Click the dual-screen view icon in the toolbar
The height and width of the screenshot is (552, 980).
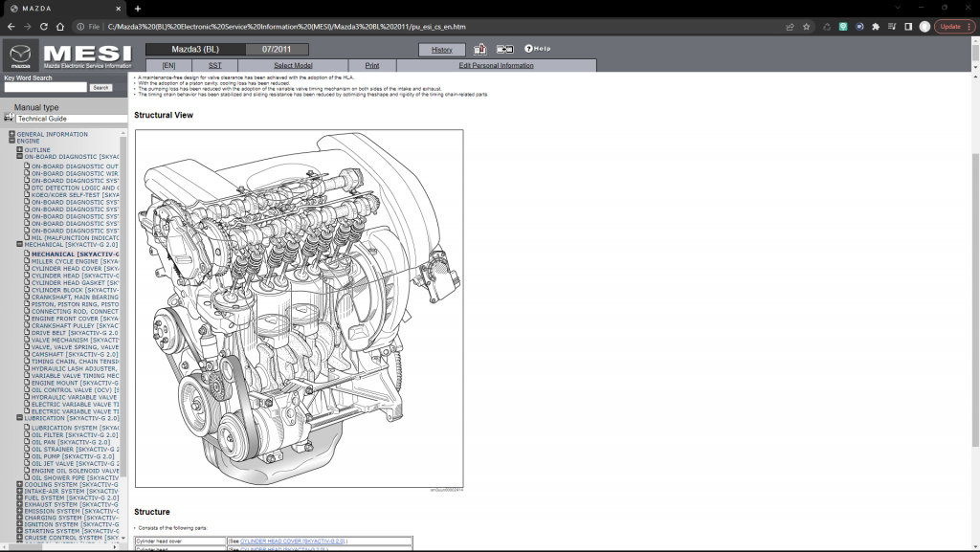(x=505, y=49)
